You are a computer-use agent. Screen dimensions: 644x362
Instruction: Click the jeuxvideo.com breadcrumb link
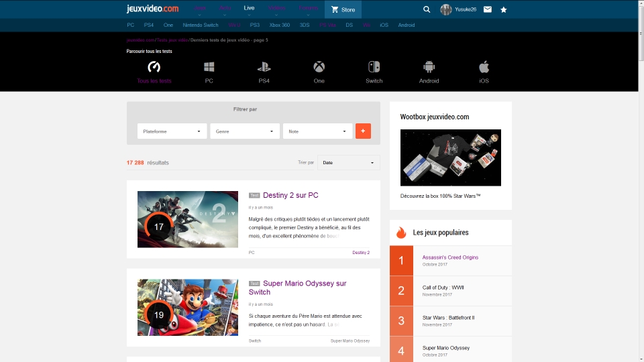click(x=140, y=40)
